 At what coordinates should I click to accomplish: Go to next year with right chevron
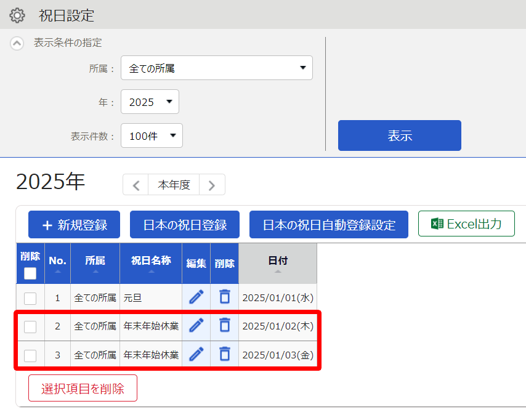click(212, 185)
